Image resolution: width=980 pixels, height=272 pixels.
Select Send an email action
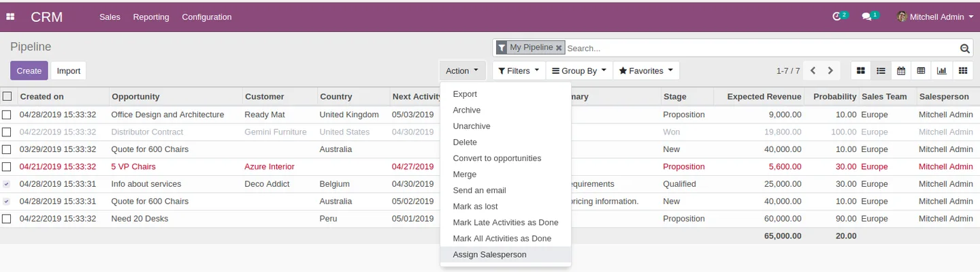coord(506,190)
